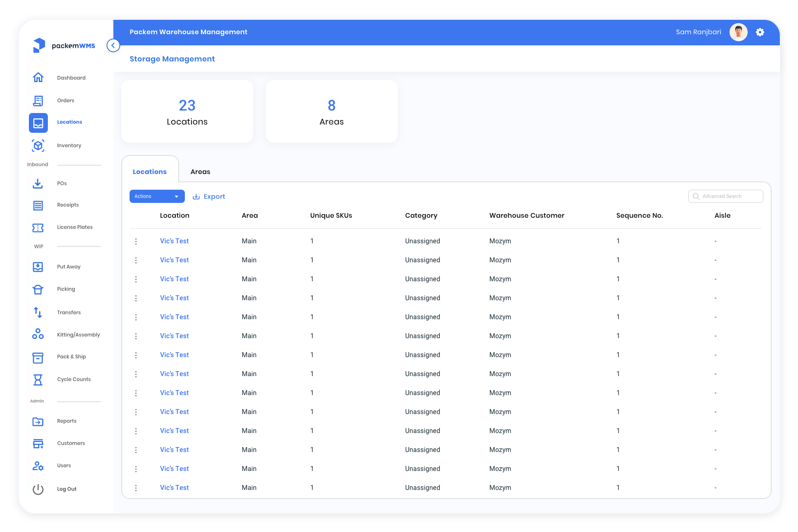
Task: Open the row options menu for first Vic's Test
Action: [136, 241]
